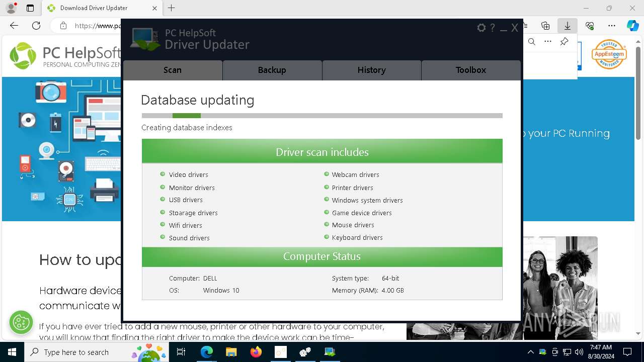Open the clock showing 7:47 AM

[x=601, y=352]
